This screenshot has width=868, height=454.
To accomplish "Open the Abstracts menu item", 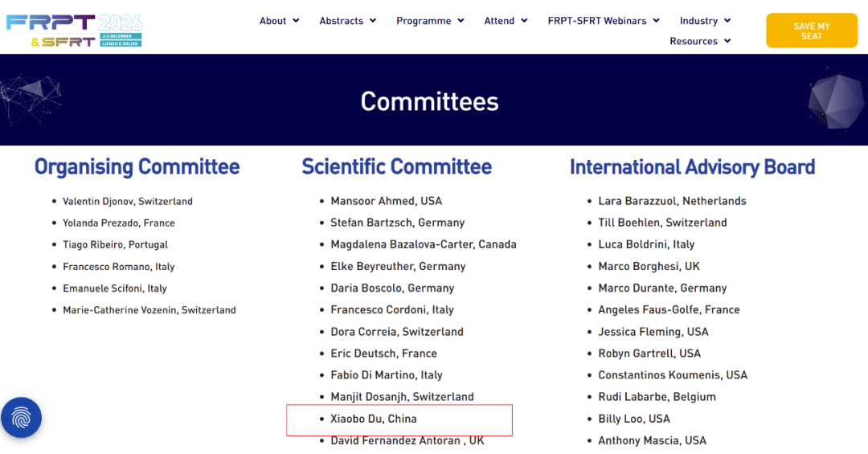I will point(341,20).
